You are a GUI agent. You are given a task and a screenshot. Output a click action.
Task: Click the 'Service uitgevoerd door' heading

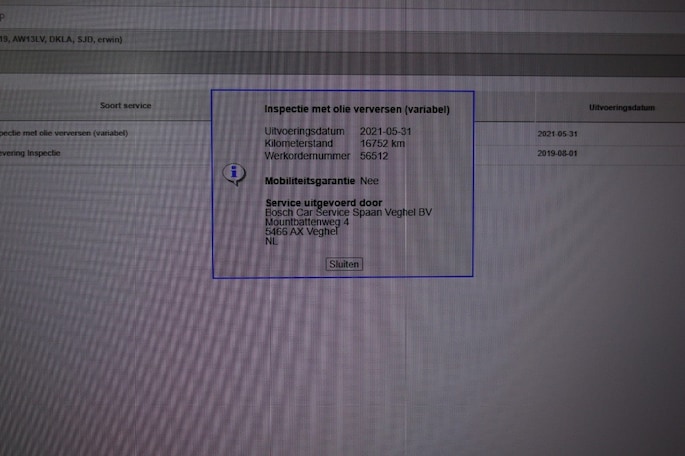[316, 203]
